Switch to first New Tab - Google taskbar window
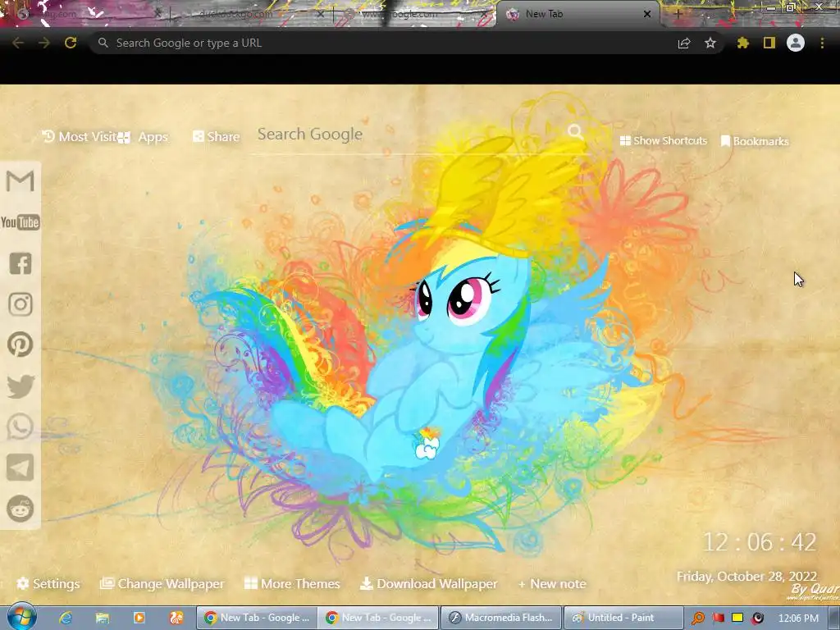This screenshot has width=840, height=630. [x=257, y=618]
